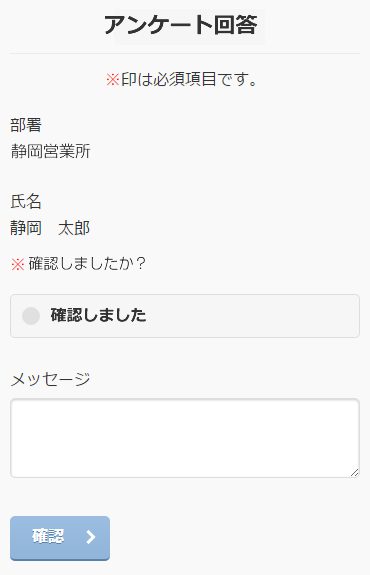Click the red ※ in the required notice
The image size is (370, 575).
[113, 80]
